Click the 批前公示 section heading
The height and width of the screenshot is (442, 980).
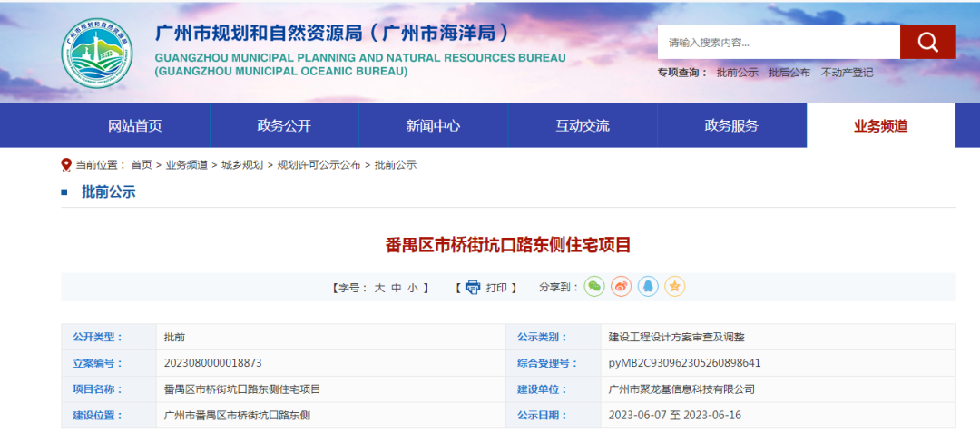click(108, 192)
